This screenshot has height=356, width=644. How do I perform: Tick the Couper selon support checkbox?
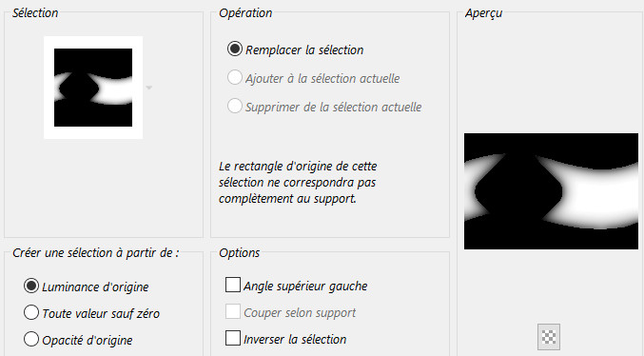[233, 311]
